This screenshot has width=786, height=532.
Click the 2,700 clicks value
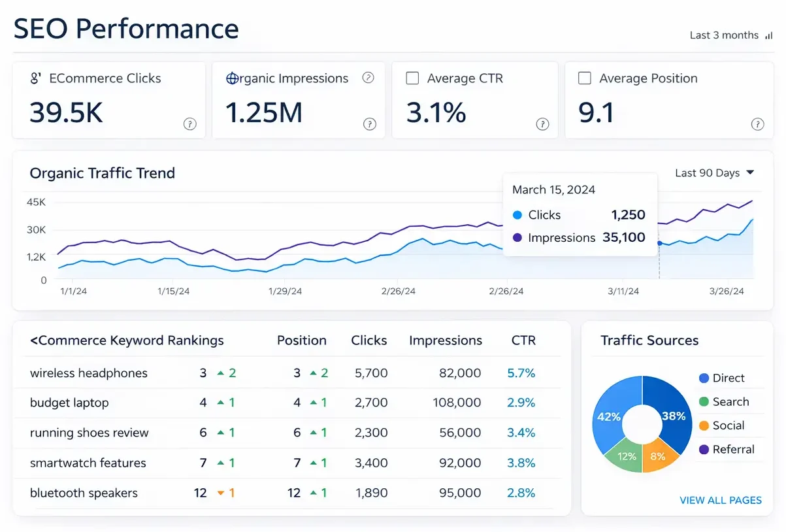coord(371,403)
